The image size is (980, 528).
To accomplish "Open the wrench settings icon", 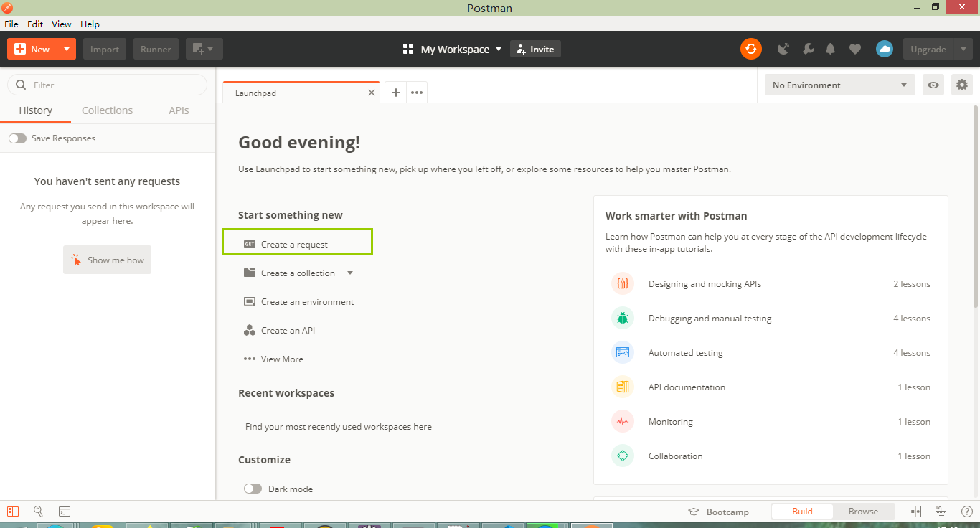I will 808,49.
